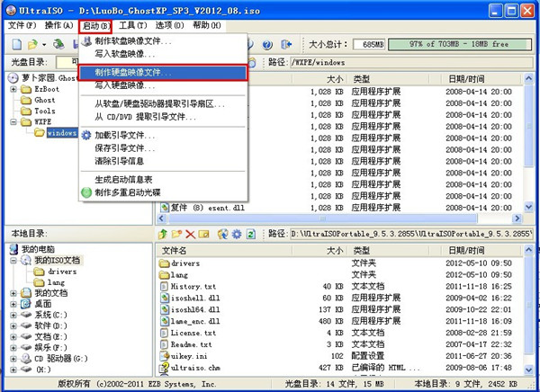This screenshot has width=540, height=392.
Task: Open the 工具(T) menu
Action: (x=132, y=25)
